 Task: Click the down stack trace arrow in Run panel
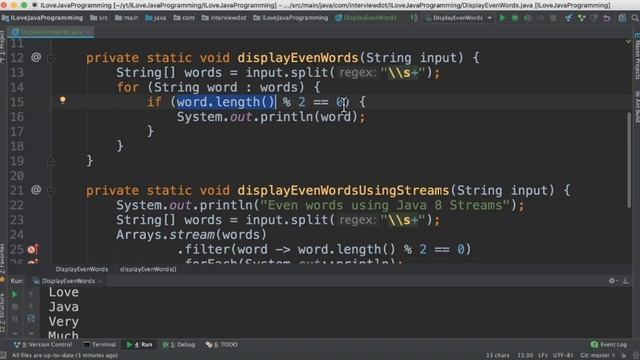pos(31,306)
